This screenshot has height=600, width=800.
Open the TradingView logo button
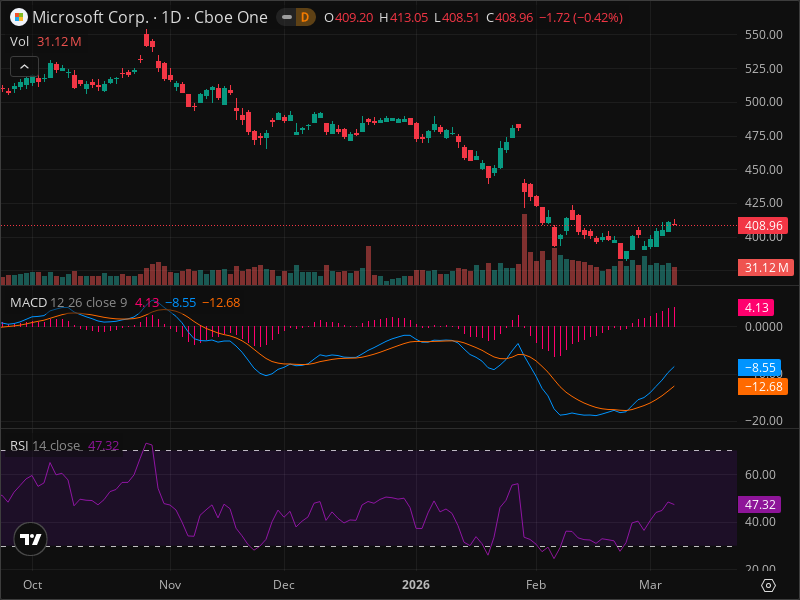point(31,539)
